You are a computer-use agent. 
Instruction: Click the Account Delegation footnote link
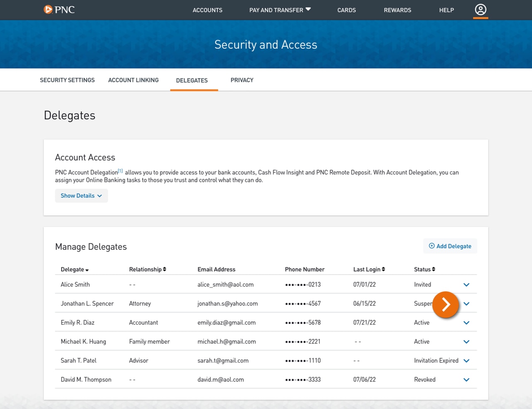pos(120,170)
